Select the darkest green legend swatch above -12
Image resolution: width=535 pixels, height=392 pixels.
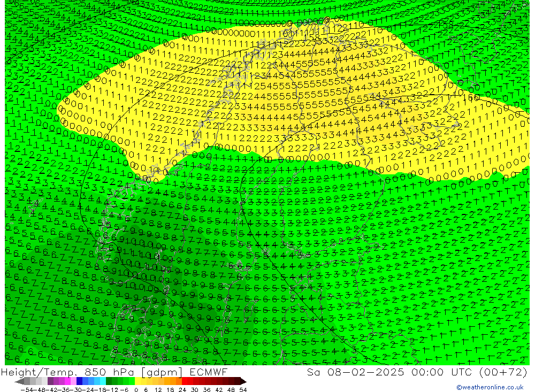point(109,381)
